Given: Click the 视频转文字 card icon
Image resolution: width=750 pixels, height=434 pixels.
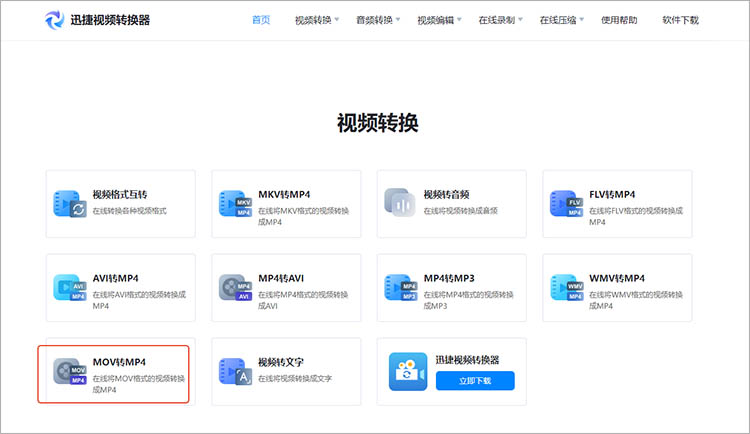Looking at the screenshot, I should [235, 371].
